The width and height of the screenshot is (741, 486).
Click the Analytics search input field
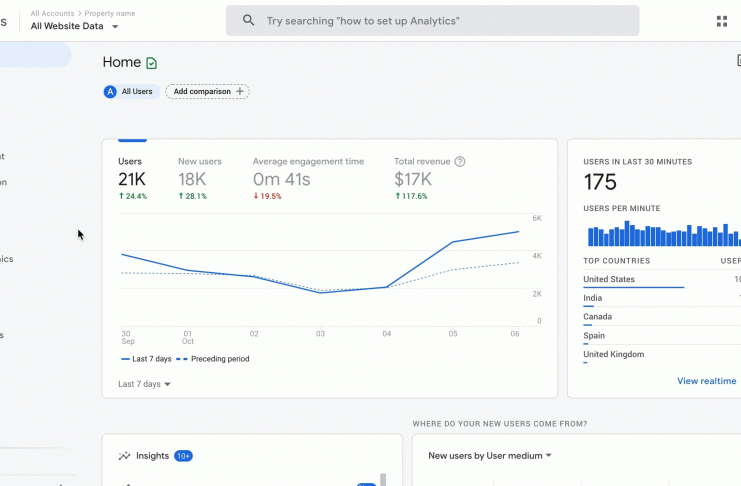click(x=432, y=21)
